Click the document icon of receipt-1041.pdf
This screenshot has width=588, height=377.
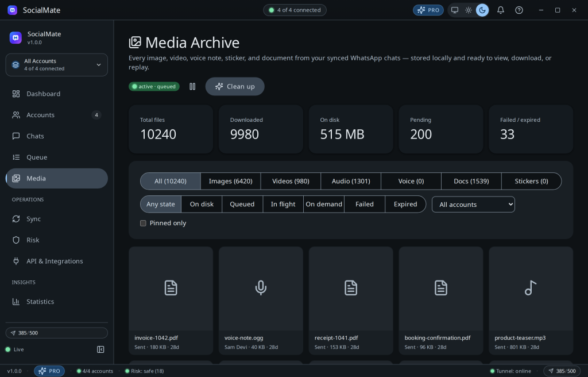tap(351, 288)
